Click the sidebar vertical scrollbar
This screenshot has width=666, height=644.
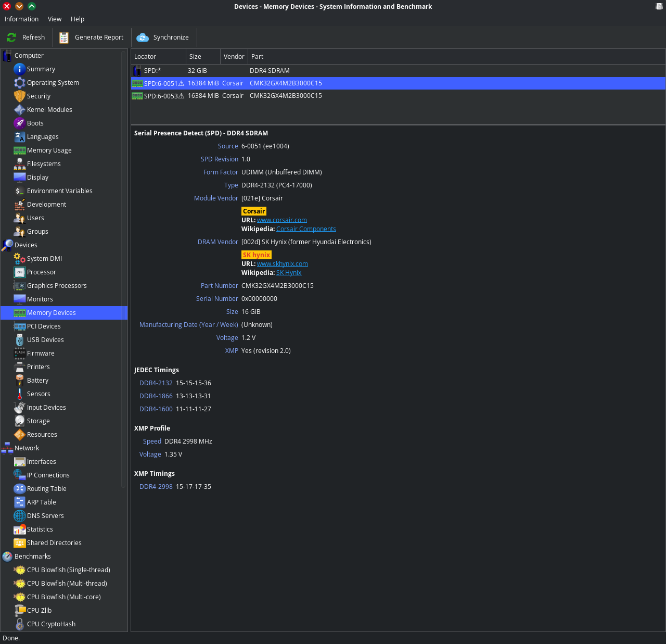123,260
